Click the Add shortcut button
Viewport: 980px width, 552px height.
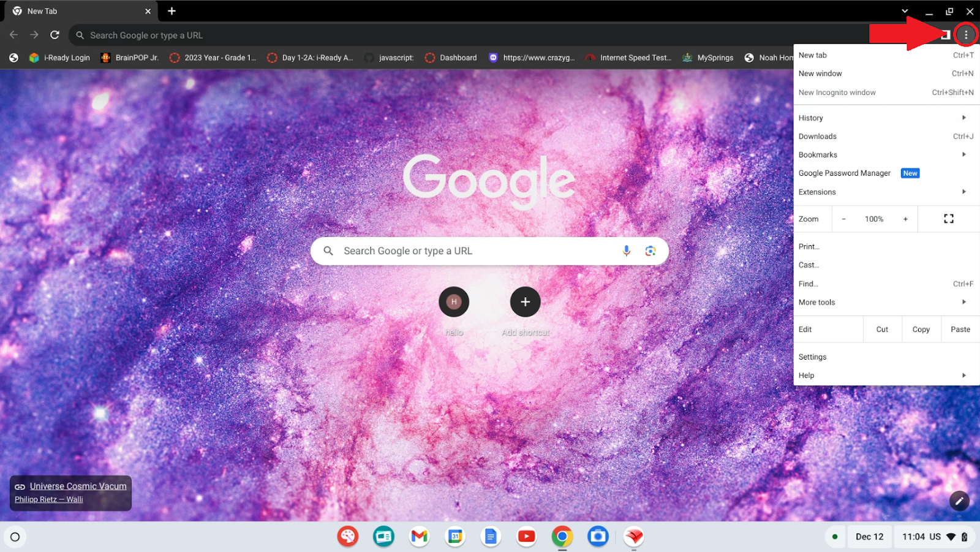coord(525,301)
